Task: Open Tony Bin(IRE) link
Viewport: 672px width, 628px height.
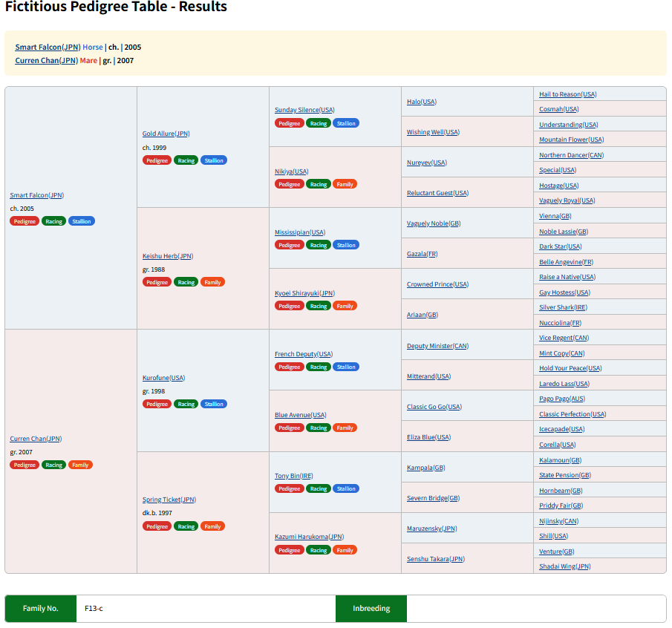Action: [x=294, y=476]
